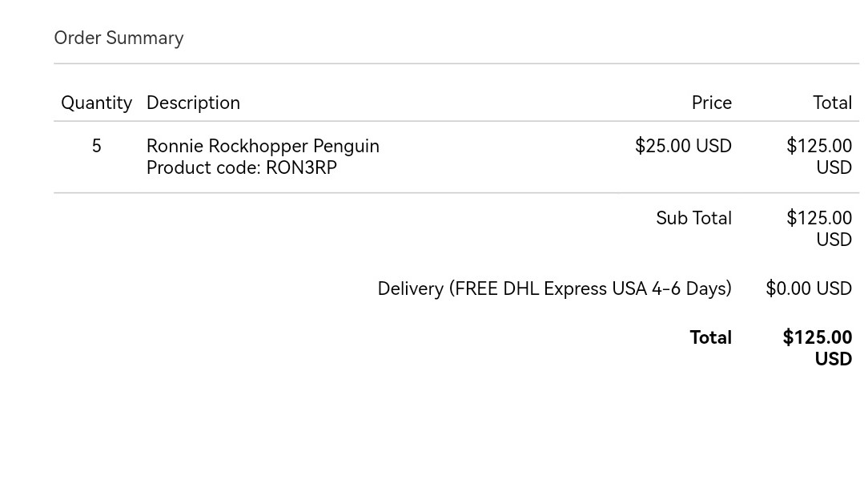
Task: Click the divider line under Order Summary heading
Action: coord(456,63)
